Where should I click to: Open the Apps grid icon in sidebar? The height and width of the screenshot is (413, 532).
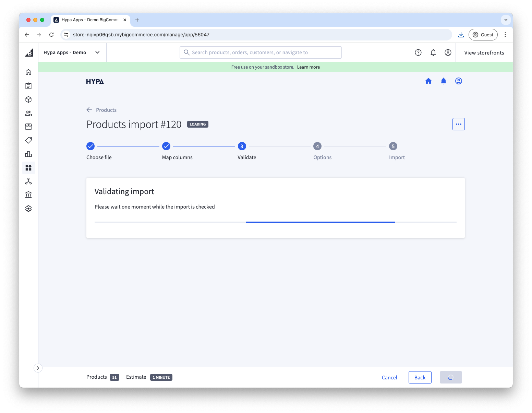[28, 168]
